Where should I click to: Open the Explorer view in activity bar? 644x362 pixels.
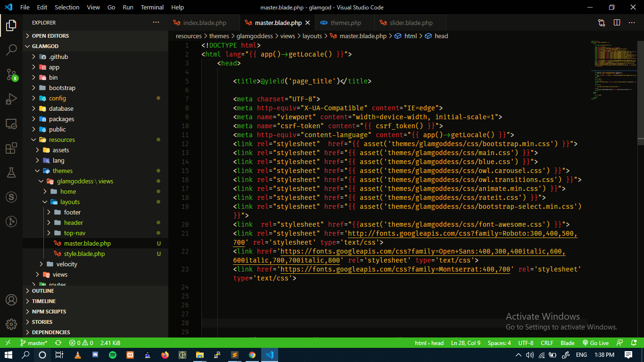[x=11, y=25]
